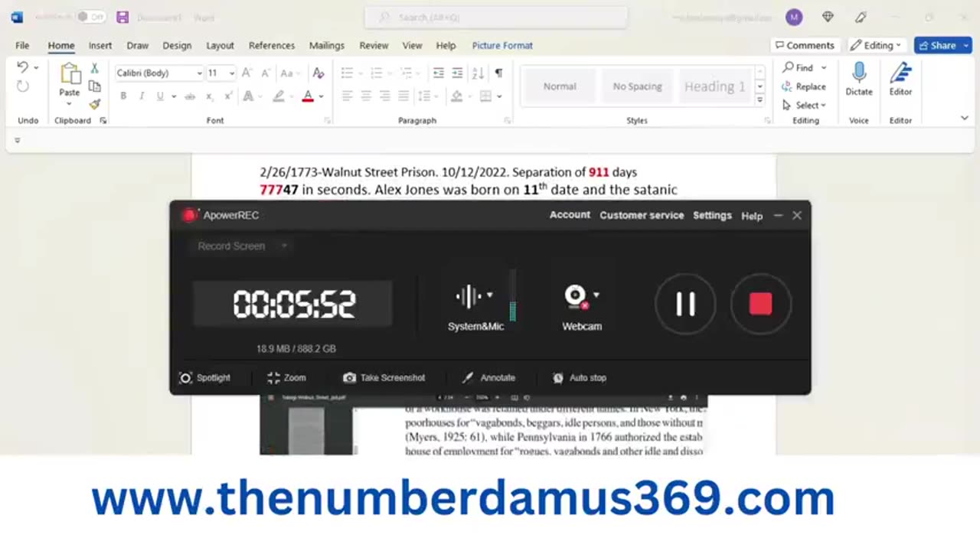The height and width of the screenshot is (551, 980).
Task: Click the Spotlight tool in ApowerREC
Action: (x=204, y=377)
